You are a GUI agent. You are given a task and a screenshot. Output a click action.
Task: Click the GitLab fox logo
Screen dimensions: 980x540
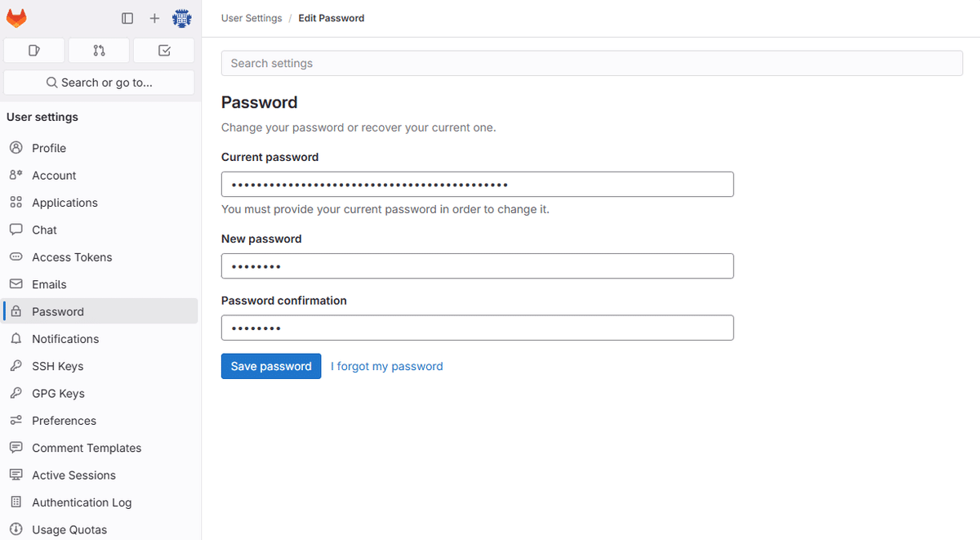16,17
